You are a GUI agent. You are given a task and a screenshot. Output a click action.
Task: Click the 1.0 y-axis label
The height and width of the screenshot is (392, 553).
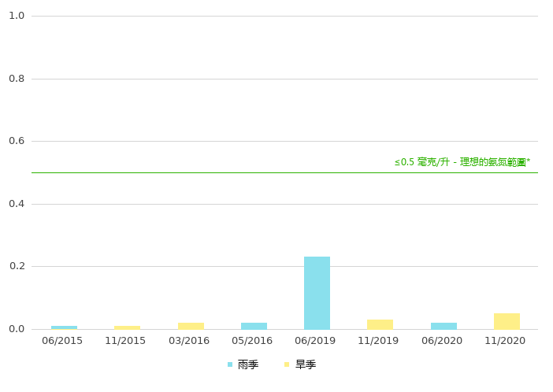[17, 16]
